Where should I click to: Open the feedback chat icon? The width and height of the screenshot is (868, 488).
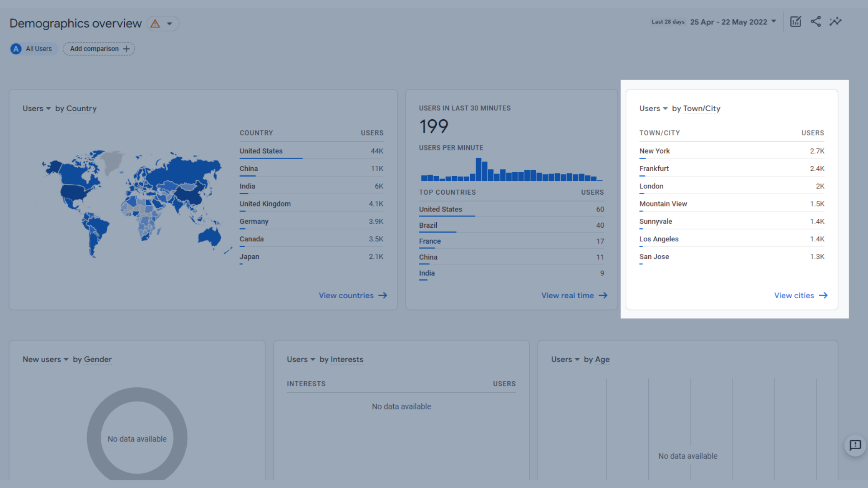pos(855,445)
